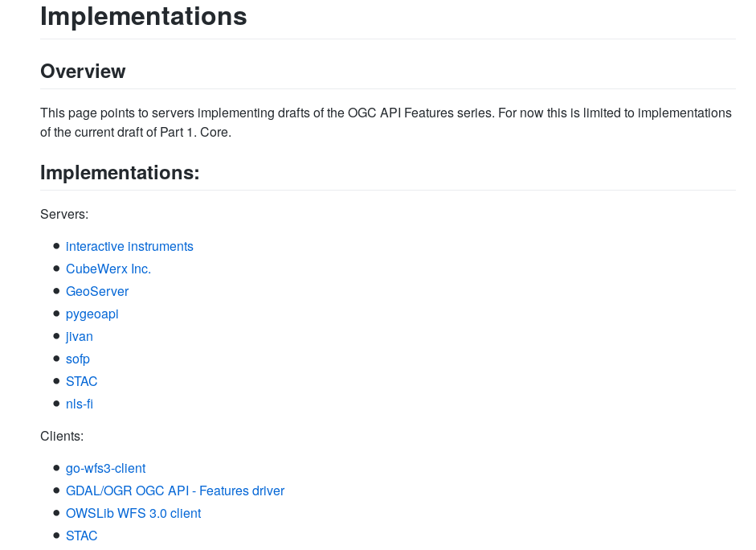This screenshot has width=756, height=550.
Task: Follow the nls-fi link
Action: point(80,404)
